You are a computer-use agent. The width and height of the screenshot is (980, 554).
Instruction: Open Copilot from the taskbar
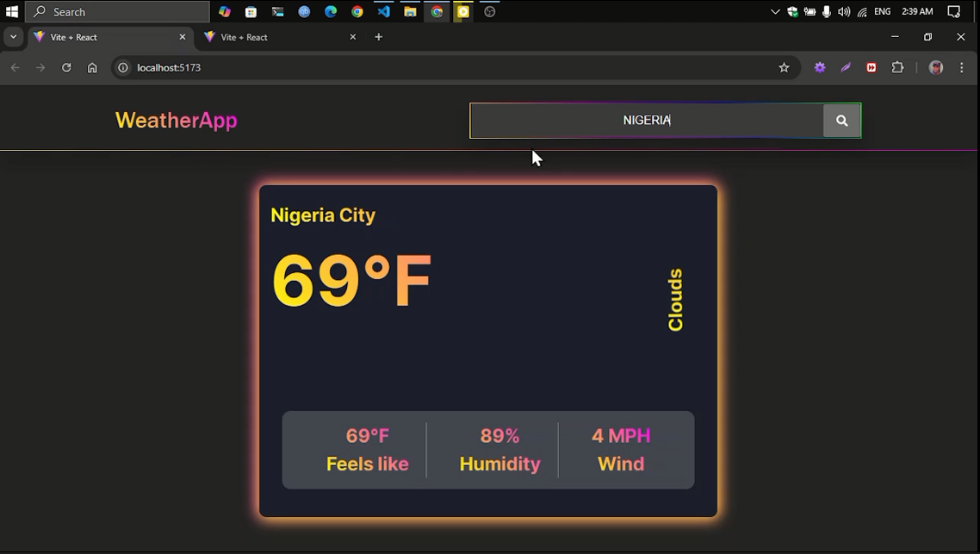225,11
